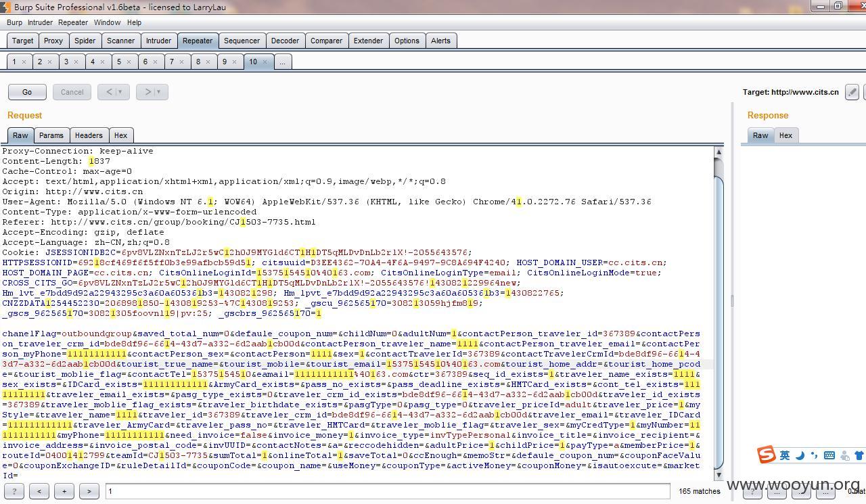Viewport: 866px width, 504px height.
Task: Close Repeater tab 1
Action: point(24,62)
